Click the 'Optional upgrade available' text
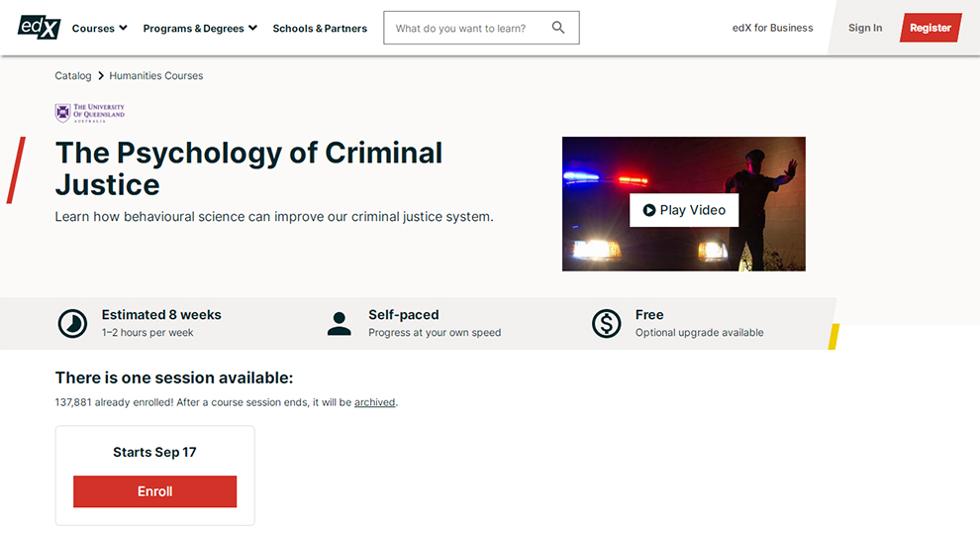Screen dimensions: 980x536 pos(700,333)
